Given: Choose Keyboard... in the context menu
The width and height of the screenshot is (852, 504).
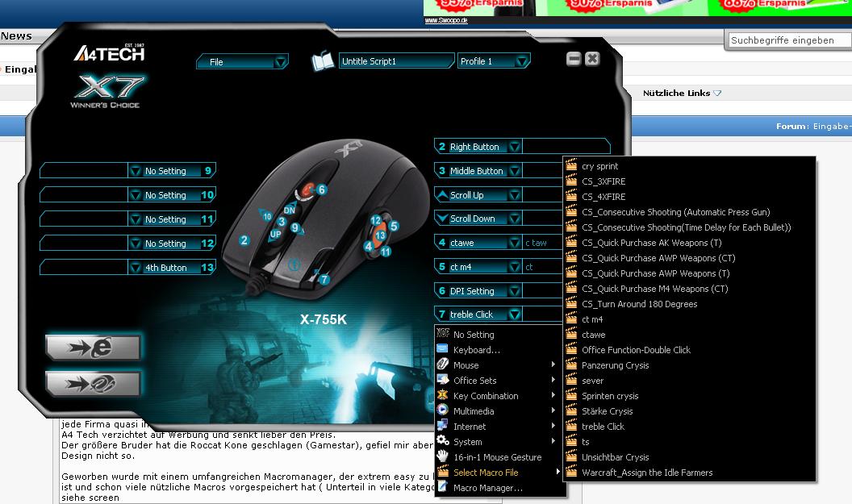Looking at the screenshot, I should point(499,350).
